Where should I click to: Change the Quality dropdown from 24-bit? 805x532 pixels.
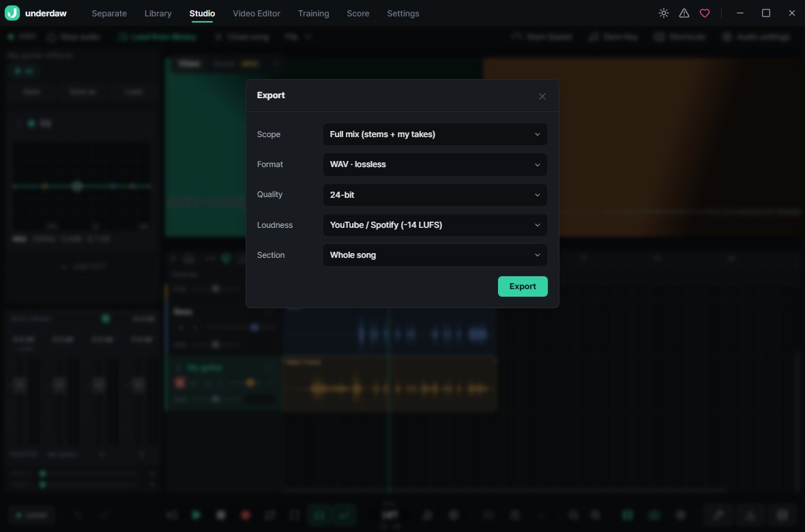[435, 194]
